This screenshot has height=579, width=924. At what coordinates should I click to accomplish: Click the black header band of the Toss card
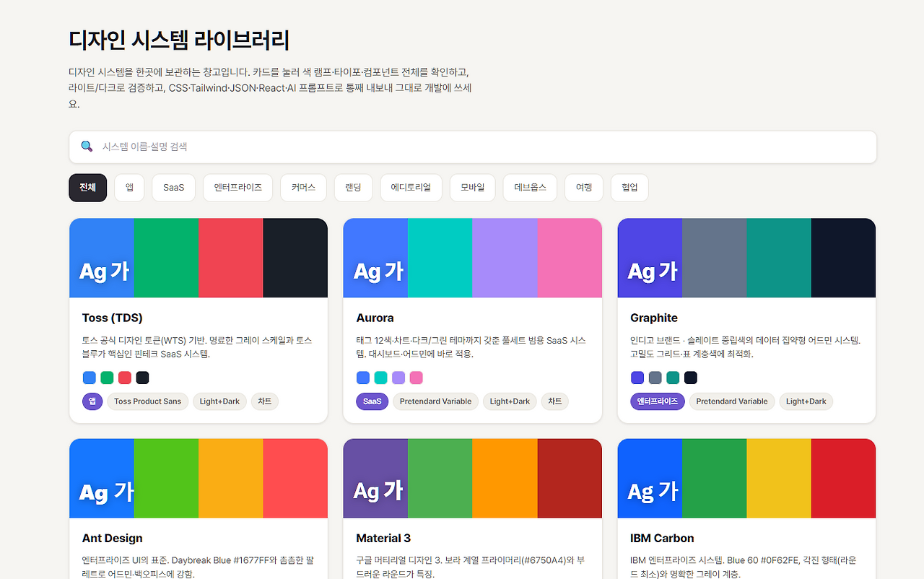(295, 258)
